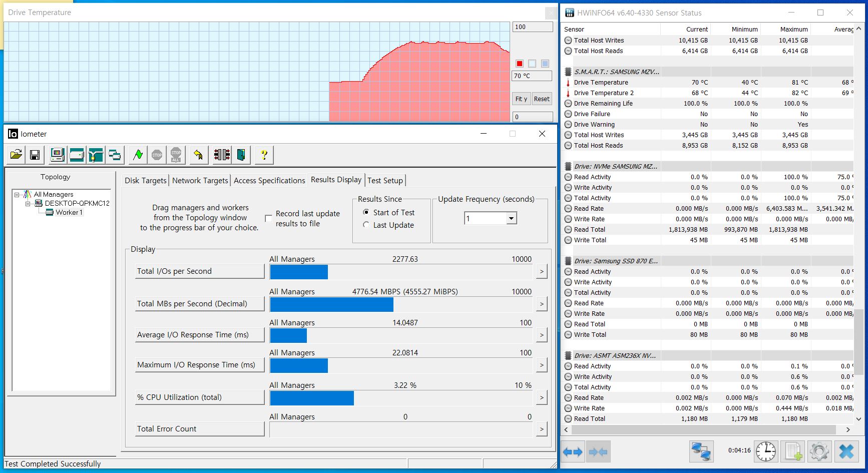Duplicate the selected worker in Iometer toolbar

tap(115, 155)
